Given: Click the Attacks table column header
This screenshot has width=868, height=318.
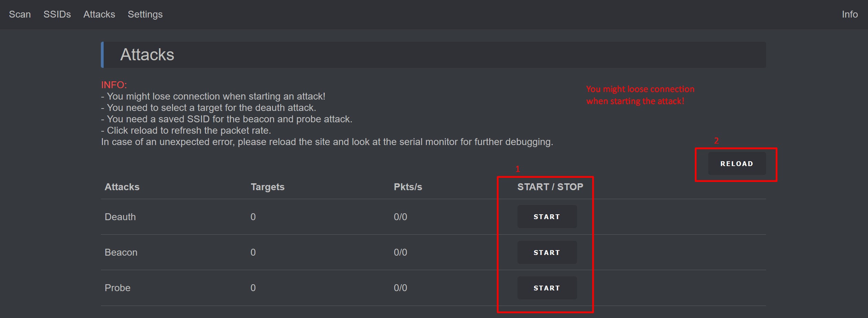Looking at the screenshot, I should coord(122,187).
